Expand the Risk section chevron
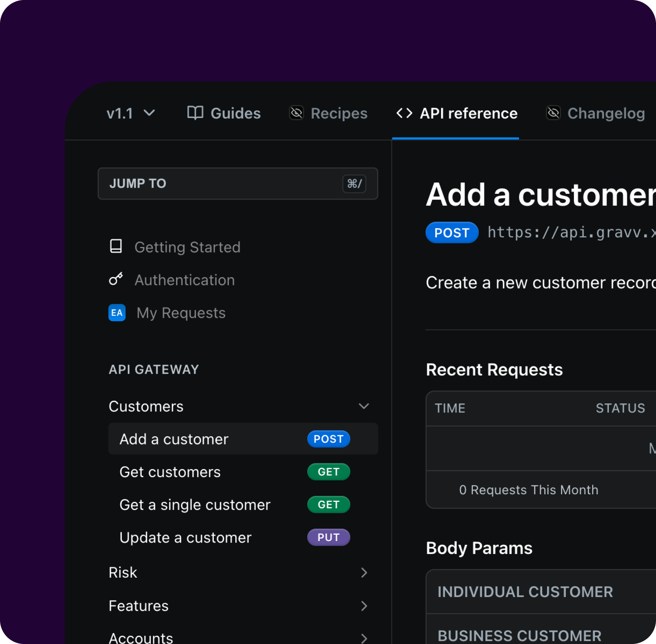 364,572
